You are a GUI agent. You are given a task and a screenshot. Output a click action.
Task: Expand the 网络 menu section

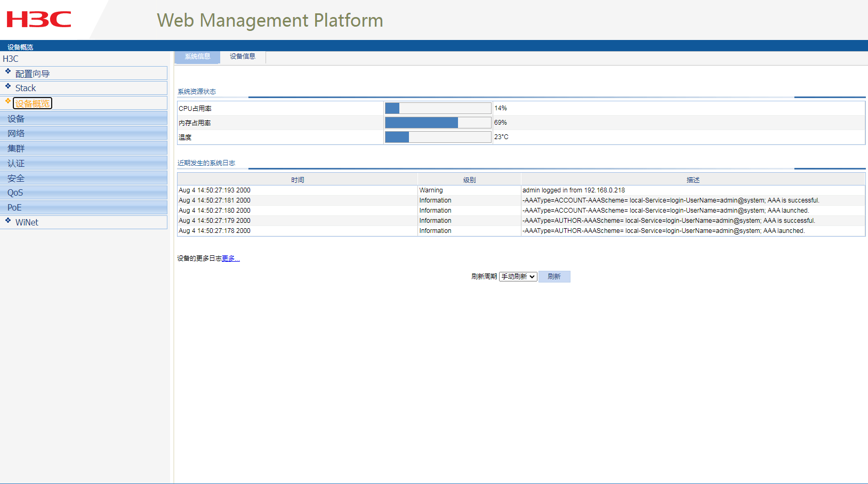[16, 133]
